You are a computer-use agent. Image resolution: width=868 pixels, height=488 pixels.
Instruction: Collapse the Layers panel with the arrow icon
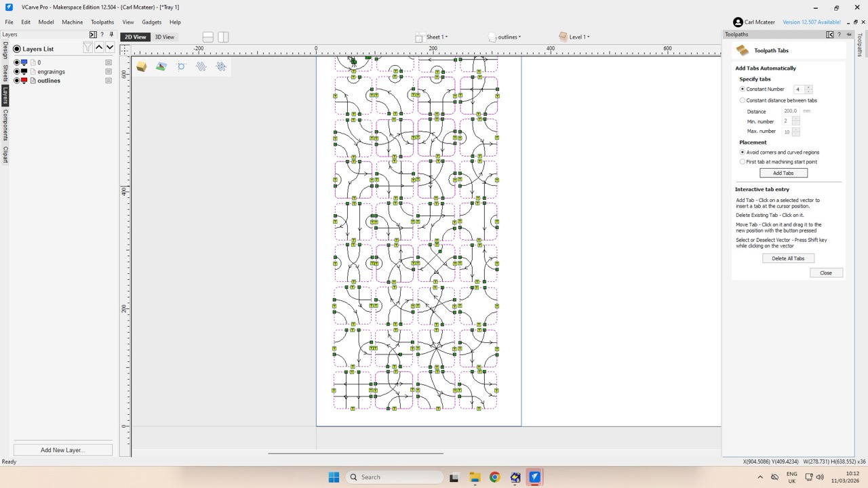(93, 35)
